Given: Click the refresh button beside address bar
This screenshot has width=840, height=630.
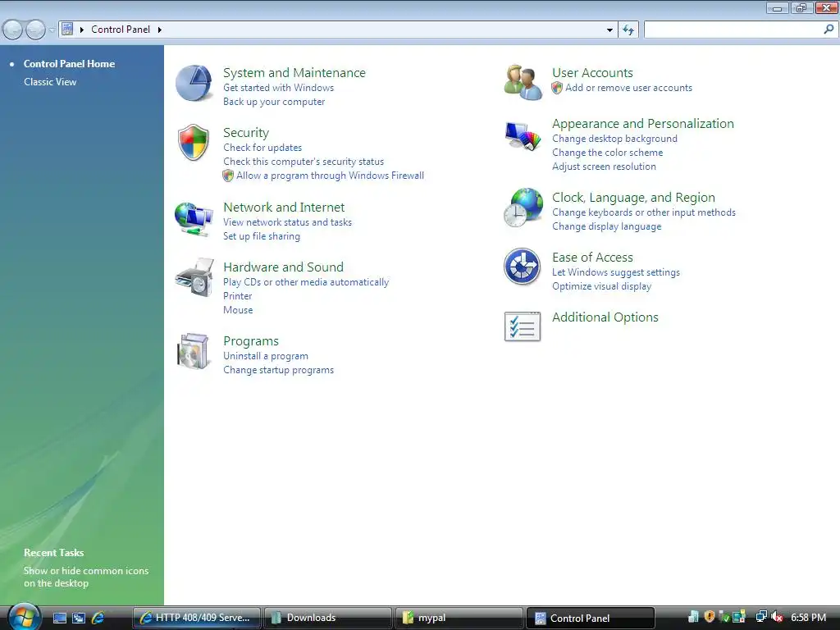Looking at the screenshot, I should click(x=628, y=30).
